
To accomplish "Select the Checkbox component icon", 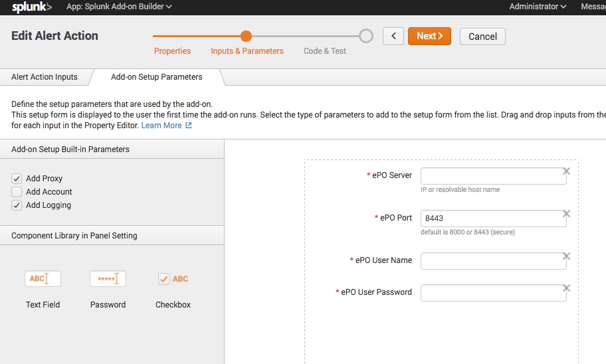I will (173, 279).
